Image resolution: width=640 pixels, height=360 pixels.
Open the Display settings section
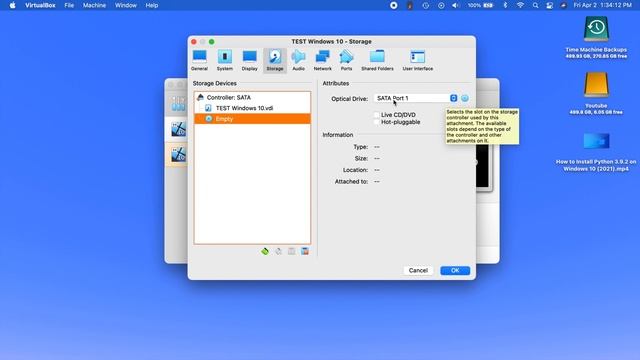(249, 60)
